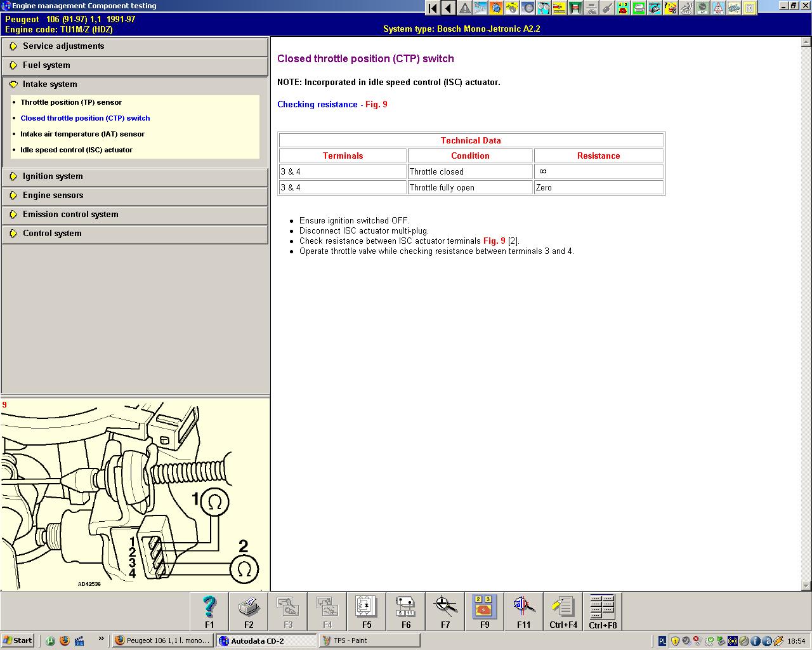Expand the Fuel system section
Viewport: 812px width, 650px height.
[x=134, y=65]
